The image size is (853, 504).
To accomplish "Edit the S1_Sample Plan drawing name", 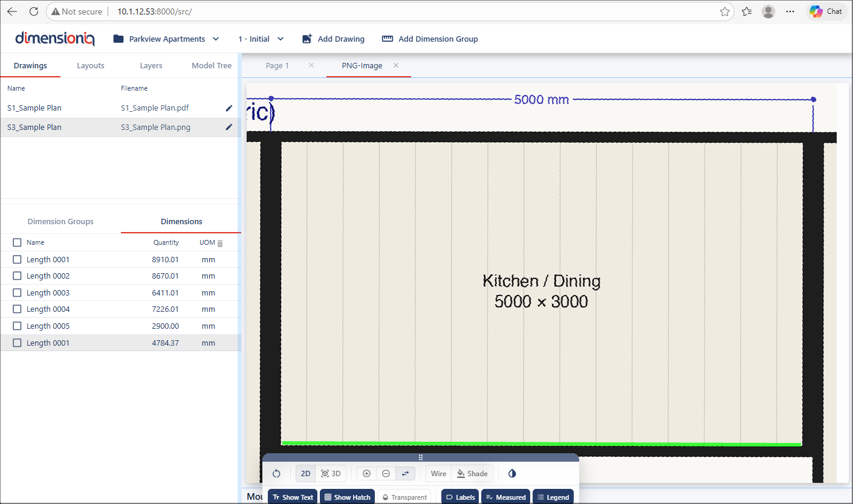I will [x=229, y=108].
